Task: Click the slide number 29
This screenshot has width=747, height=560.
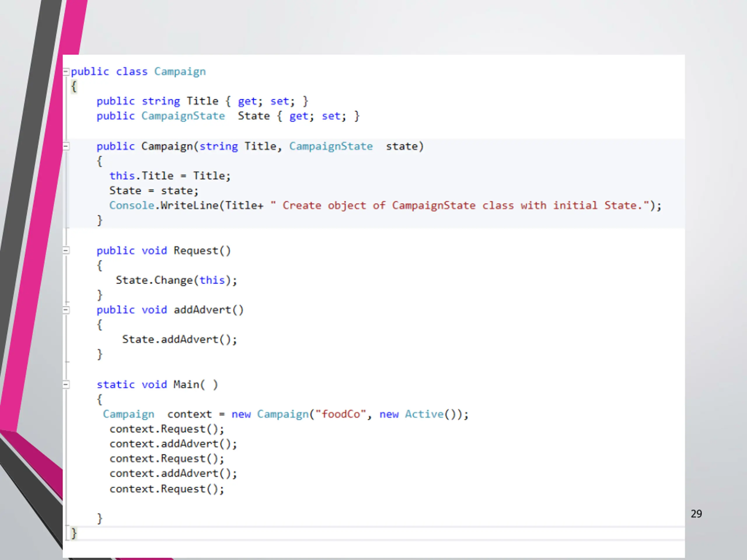Action: coord(696,514)
